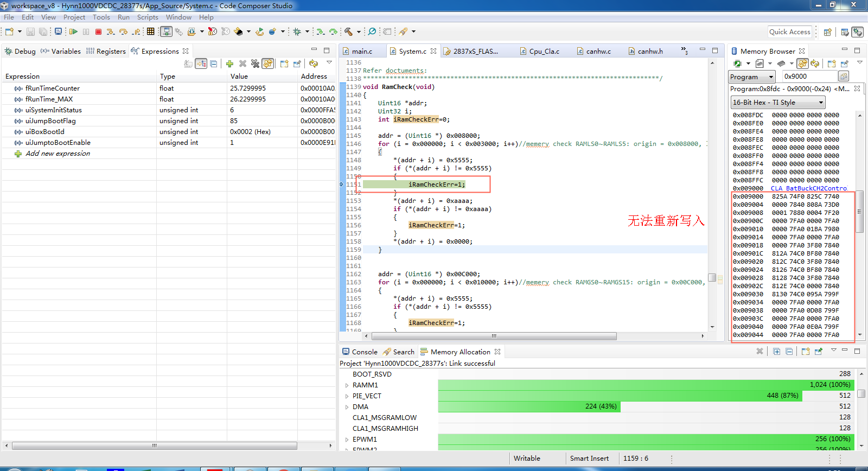Toggle continuous refresh in Expressions panel

(x=268, y=64)
